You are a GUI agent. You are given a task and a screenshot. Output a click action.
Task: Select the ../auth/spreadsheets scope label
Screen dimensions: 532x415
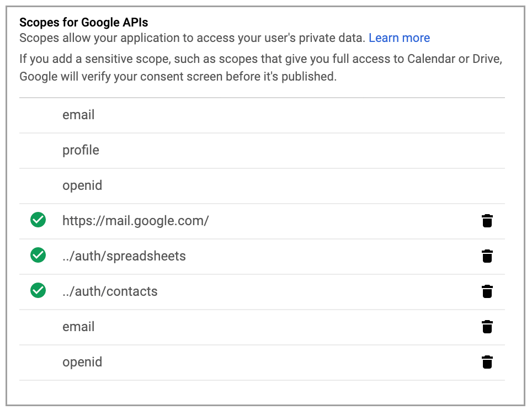coord(124,256)
